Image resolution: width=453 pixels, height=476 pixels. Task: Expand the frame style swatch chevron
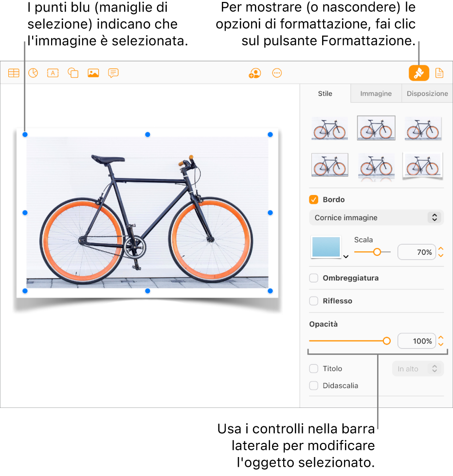[x=346, y=257]
